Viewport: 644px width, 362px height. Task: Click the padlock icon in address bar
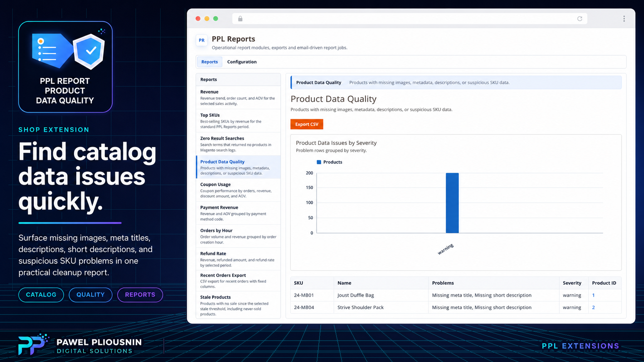click(x=240, y=18)
